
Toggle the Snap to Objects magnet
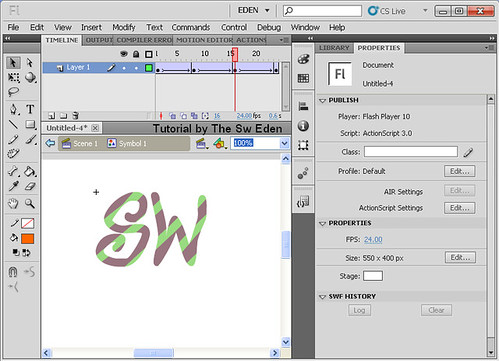[x=13, y=272]
